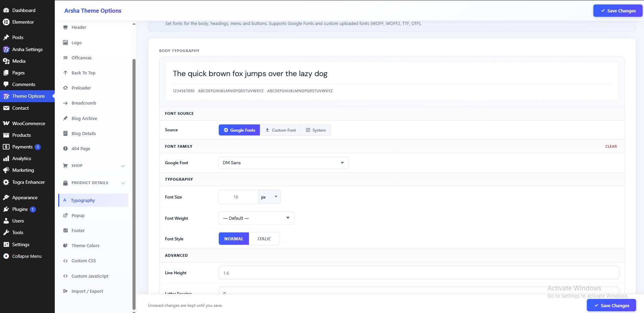The image size is (644, 313).
Task: Click the Back To Top arrow icon
Action: tap(65, 73)
